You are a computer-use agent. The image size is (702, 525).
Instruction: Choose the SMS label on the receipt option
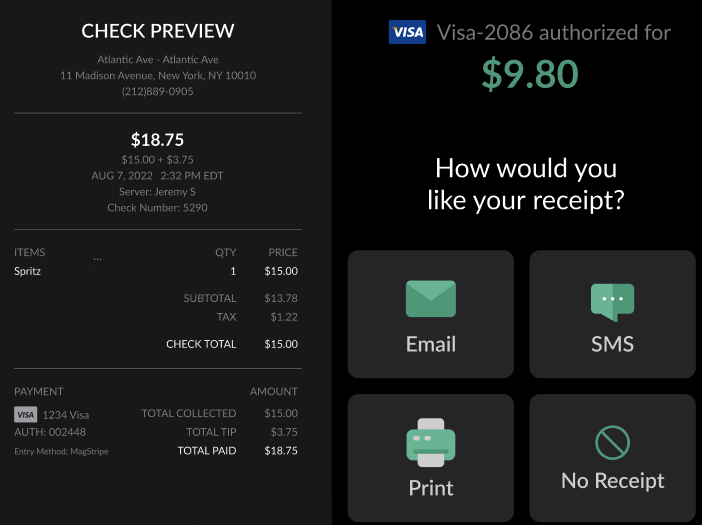click(612, 344)
